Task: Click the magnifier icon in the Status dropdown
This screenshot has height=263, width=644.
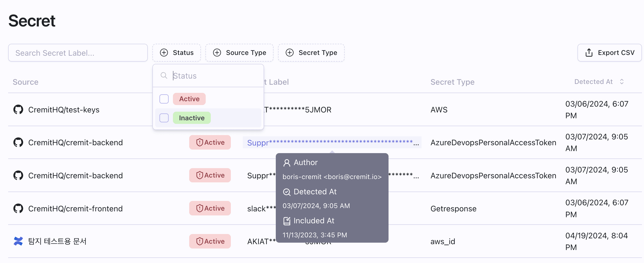Action: click(x=164, y=76)
